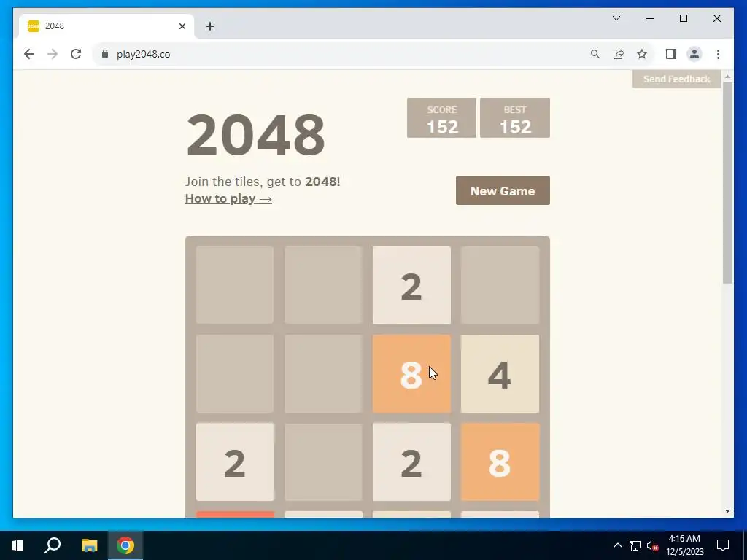The width and height of the screenshot is (747, 560).
Task: Click the muted volume tray icon
Action: pos(652,545)
